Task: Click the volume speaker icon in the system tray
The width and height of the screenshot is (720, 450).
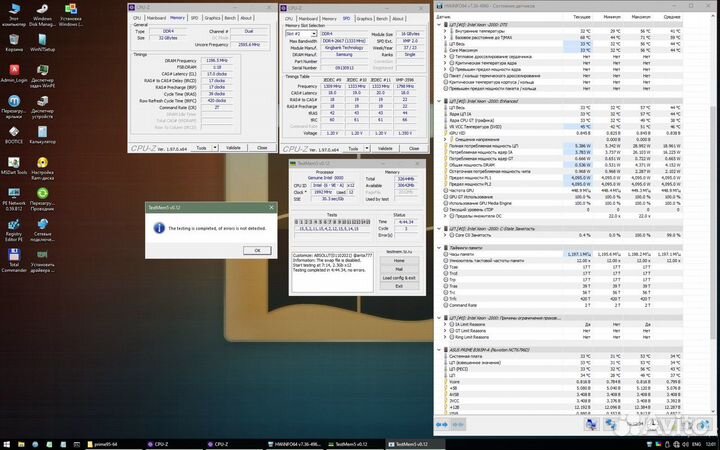Action: 686,444
